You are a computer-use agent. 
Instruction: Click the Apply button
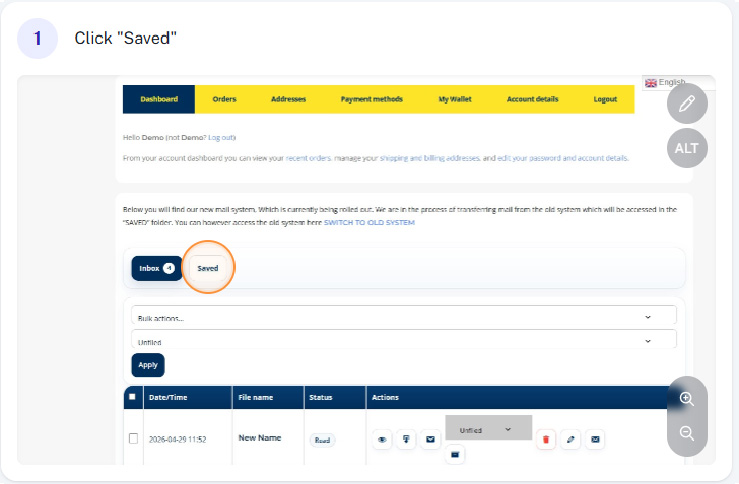(x=148, y=365)
